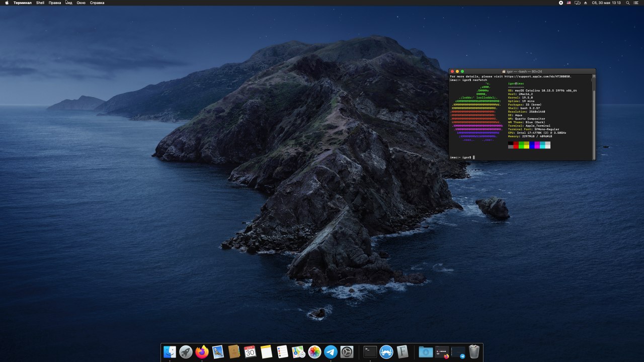Click the Packages value '33 (brew)'
This screenshot has height=362, width=644.
(x=532, y=105)
